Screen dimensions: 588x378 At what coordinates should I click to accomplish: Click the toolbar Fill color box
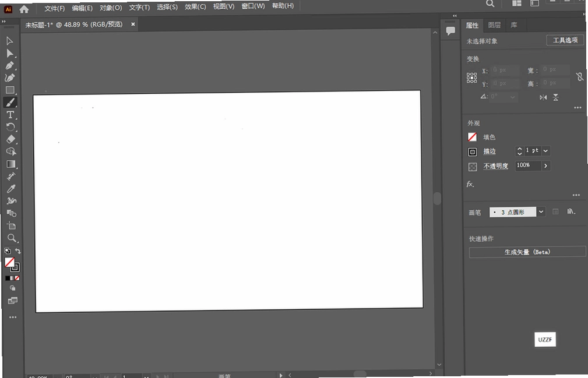click(x=9, y=262)
